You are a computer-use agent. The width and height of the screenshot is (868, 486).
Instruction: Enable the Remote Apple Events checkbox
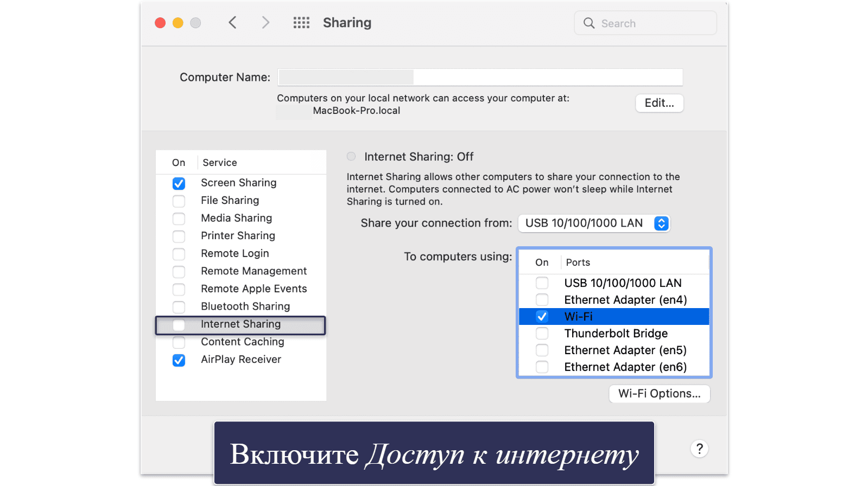coord(179,289)
